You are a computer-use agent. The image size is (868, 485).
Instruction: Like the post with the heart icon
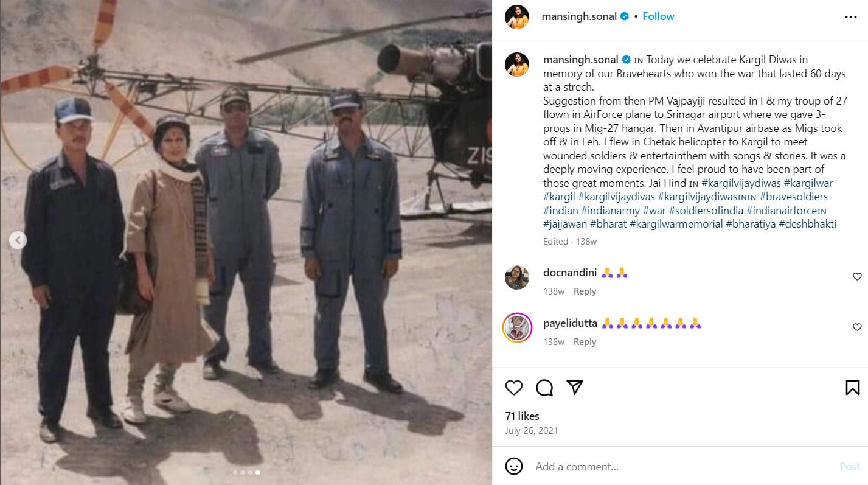click(x=514, y=388)
